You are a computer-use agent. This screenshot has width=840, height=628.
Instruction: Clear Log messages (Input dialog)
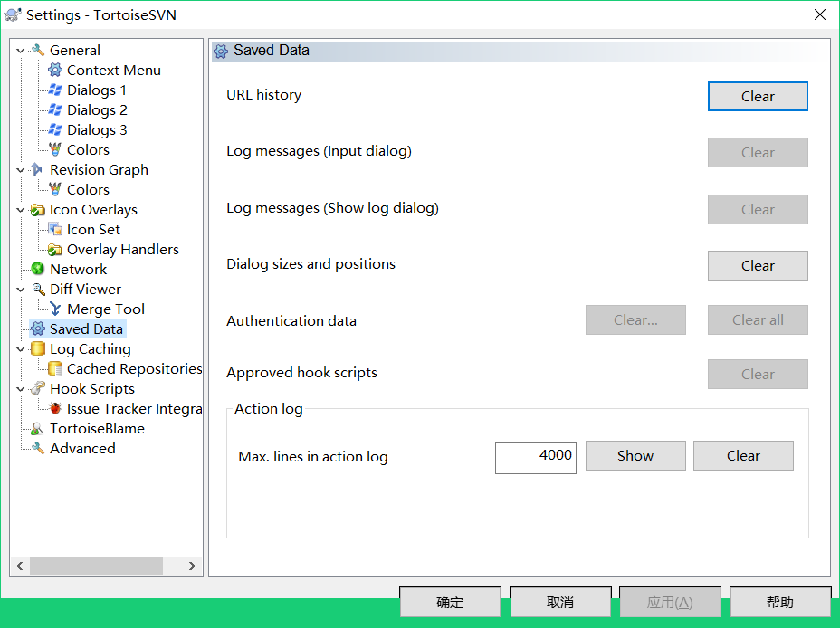pyautogui.click(x=758, y=153)
